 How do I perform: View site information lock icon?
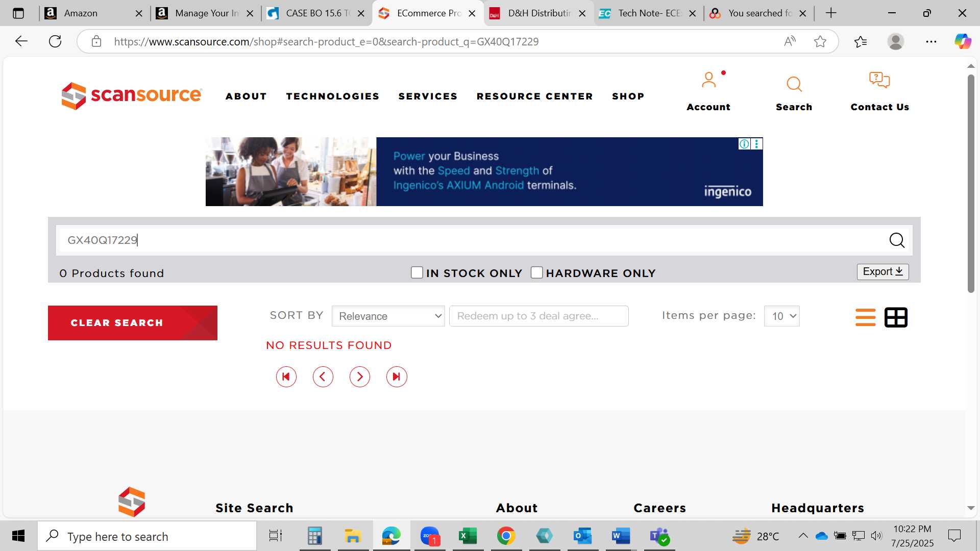point(96,41)
